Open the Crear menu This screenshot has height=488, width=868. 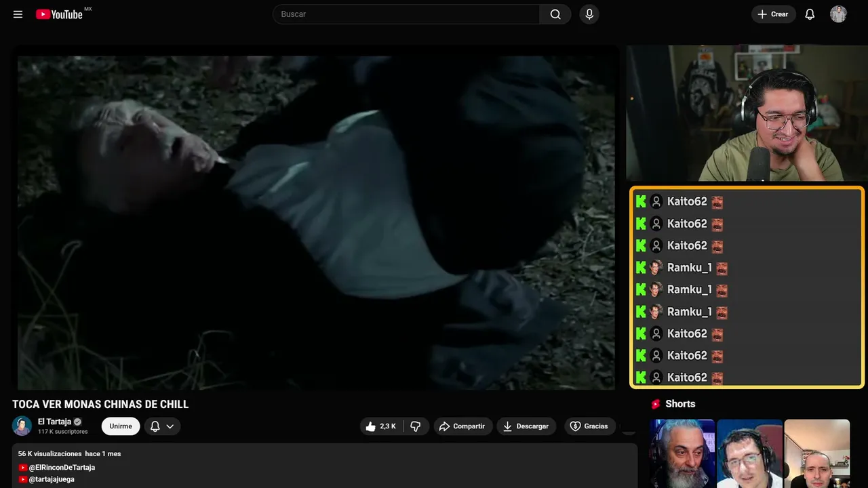click(773, 14)
